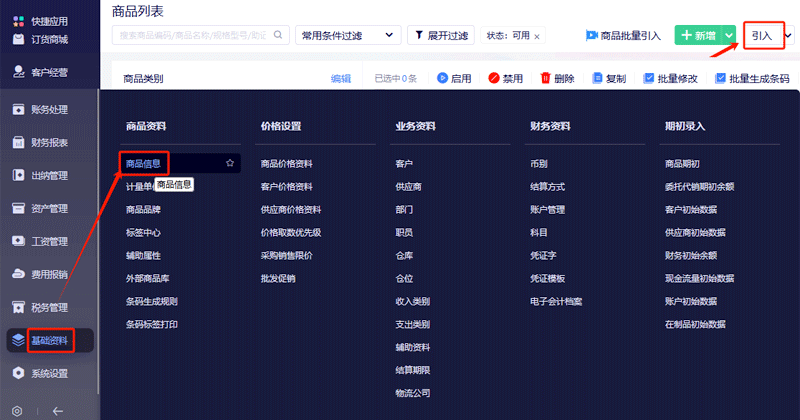Open 采购销售限价 menu item
This screenshot has width=800, height=420.
point(287,255)
